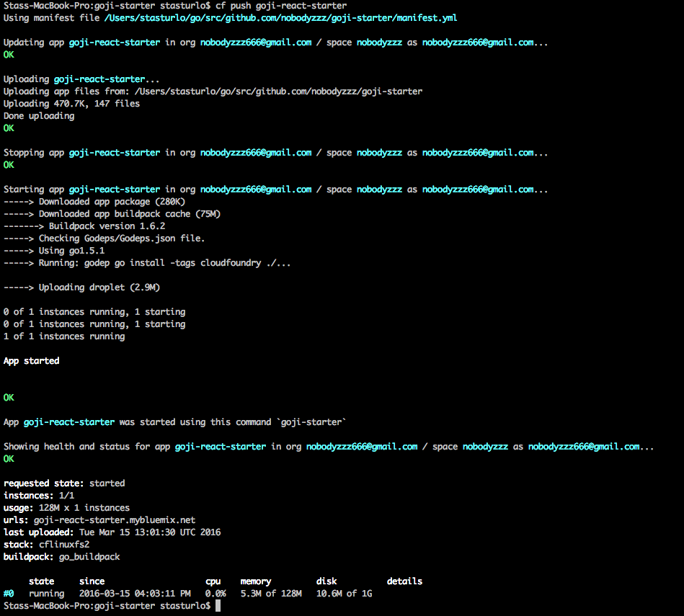
Task: Click the 'Starting app' status line
Action: (x=276, y=189)
